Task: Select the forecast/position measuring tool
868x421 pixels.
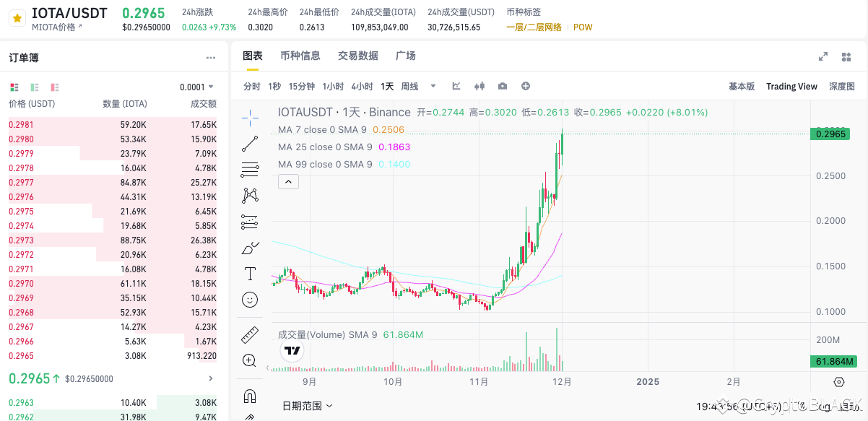Action: pyautogui.click(x=250, y=222)
